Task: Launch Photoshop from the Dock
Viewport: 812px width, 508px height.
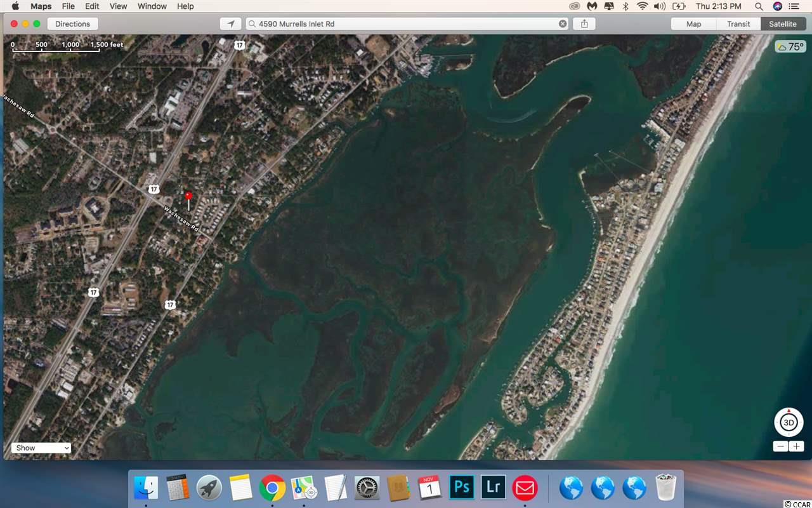Action: click(462, 488)
